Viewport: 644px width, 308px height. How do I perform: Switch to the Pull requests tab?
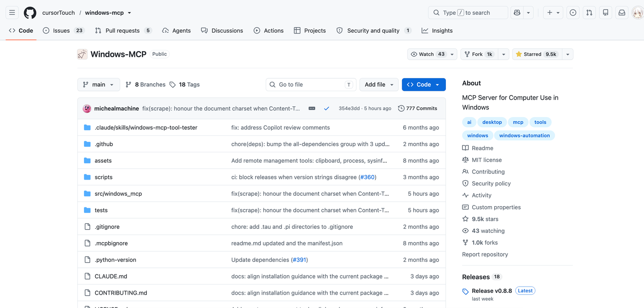tap(123, 30)
